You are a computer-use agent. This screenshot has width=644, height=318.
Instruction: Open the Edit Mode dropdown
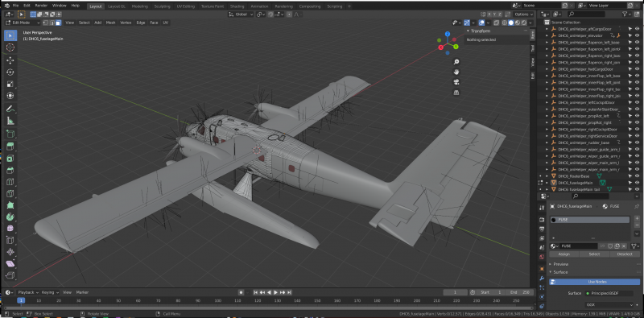point(23,23)
